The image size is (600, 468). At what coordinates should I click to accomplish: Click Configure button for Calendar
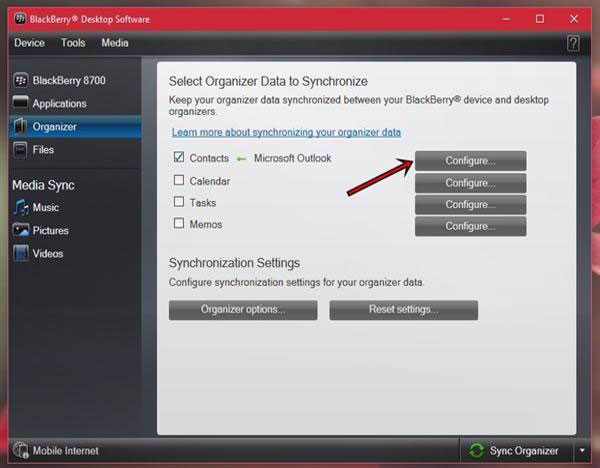(470, 183)
